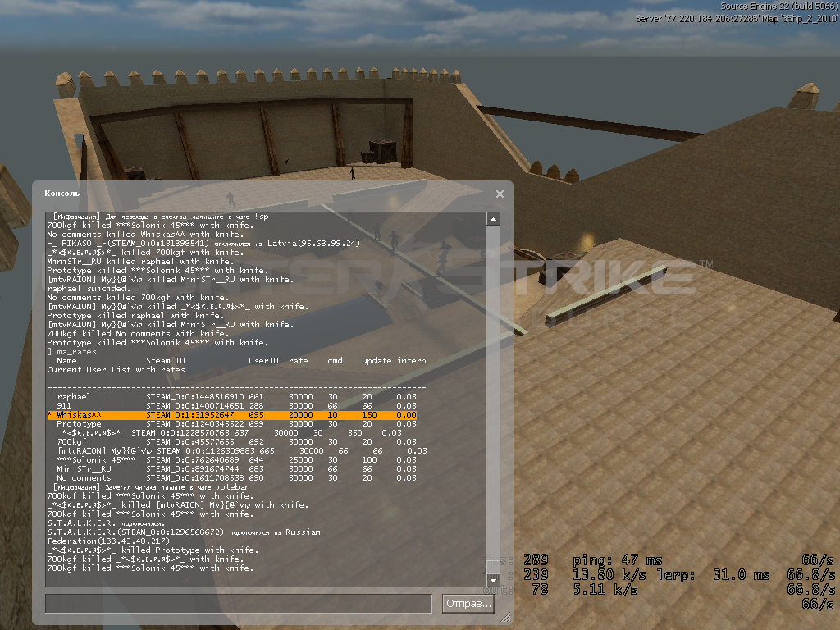Click the 'Federation(188.43.40.217)' line
The height and width of the screenshot is (630, 840).
pos(109,541)
